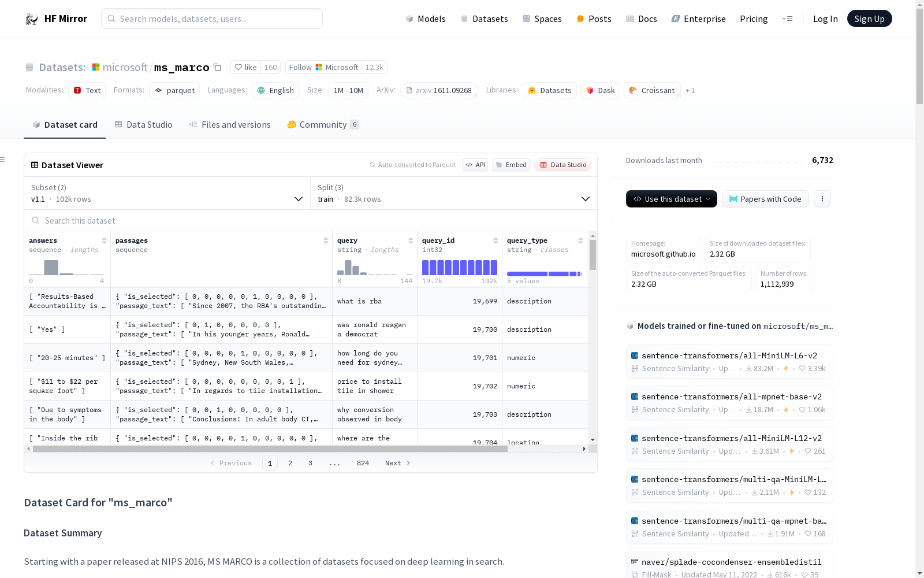Open Docs in the navigation
924x578 pixels.
pos(641,18)
